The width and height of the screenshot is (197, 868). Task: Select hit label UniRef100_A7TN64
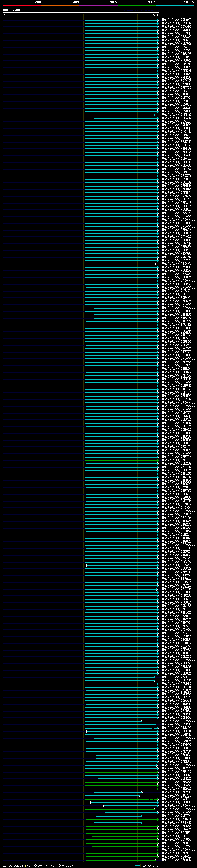click(x=177, y=531)
